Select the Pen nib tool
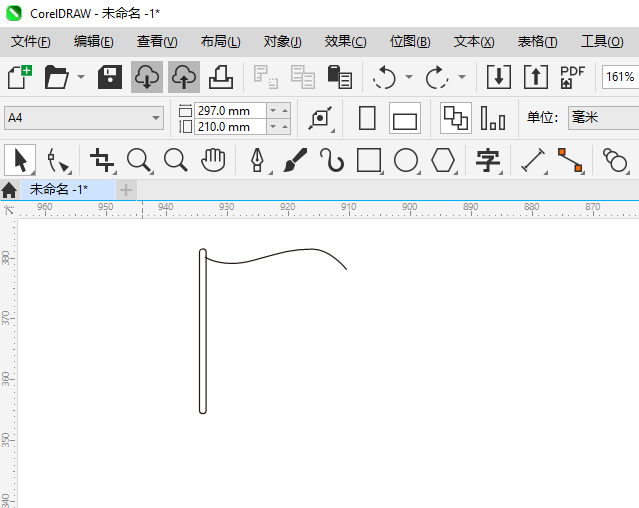 click(258, 160)
